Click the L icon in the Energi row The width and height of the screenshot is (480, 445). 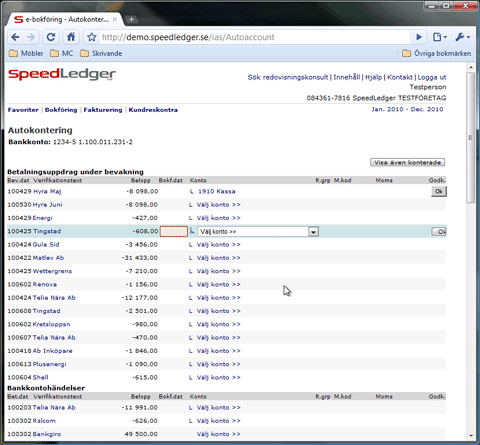(191, 218)
